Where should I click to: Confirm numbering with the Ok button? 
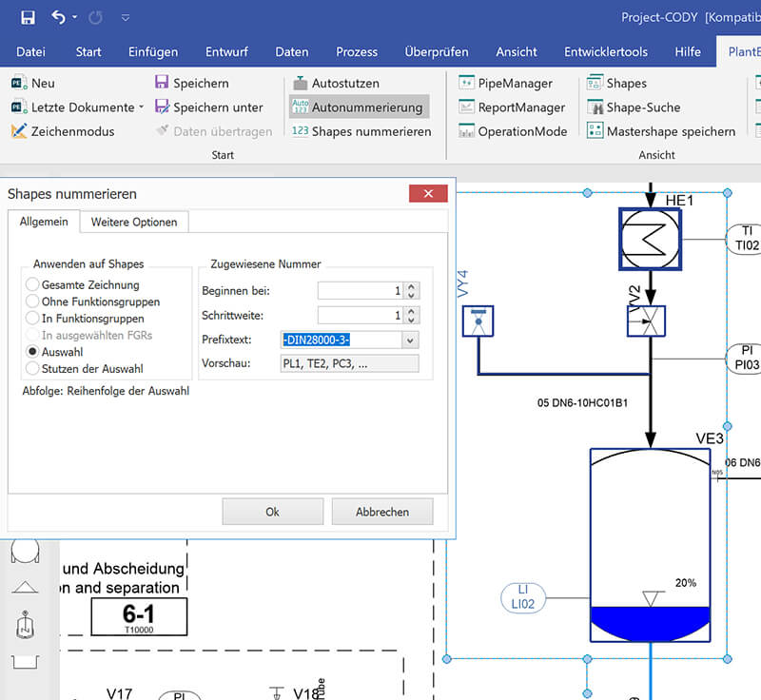(273, 512)
